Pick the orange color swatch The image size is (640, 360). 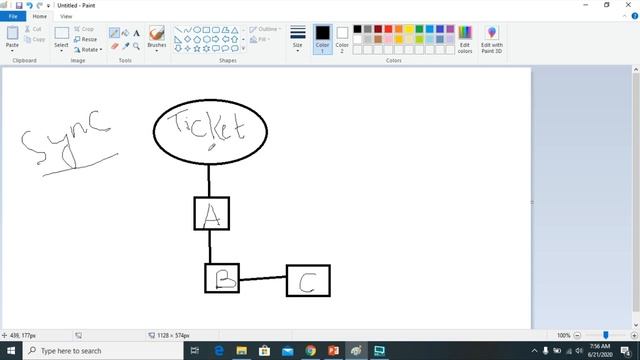point(398,29)
